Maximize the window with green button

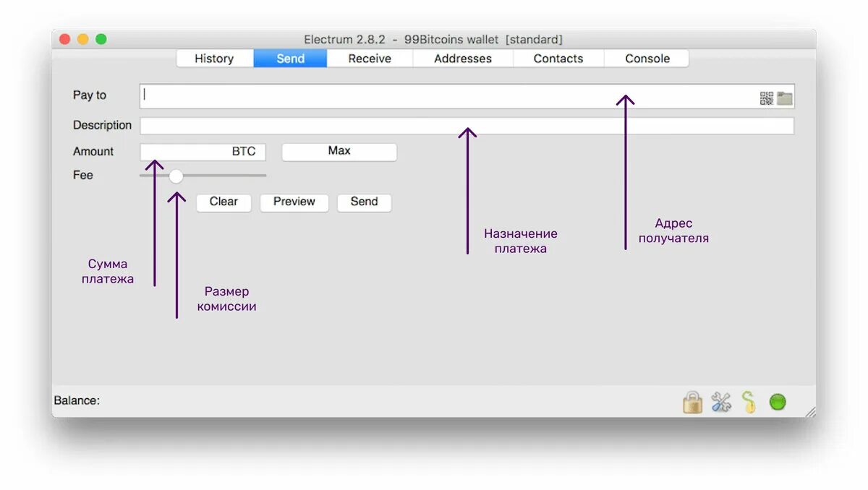coord(101,39)
